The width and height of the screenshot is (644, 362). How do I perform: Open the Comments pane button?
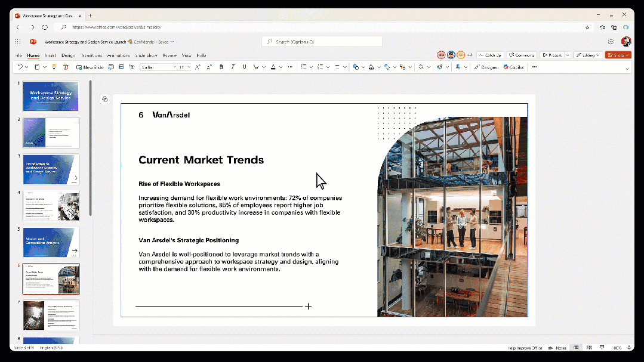522,55
